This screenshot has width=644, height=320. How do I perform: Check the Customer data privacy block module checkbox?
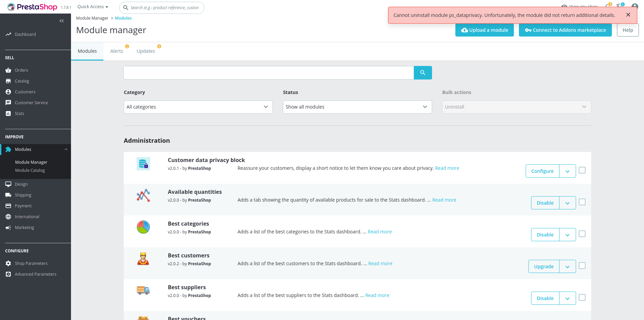click(x=582, y=170)
